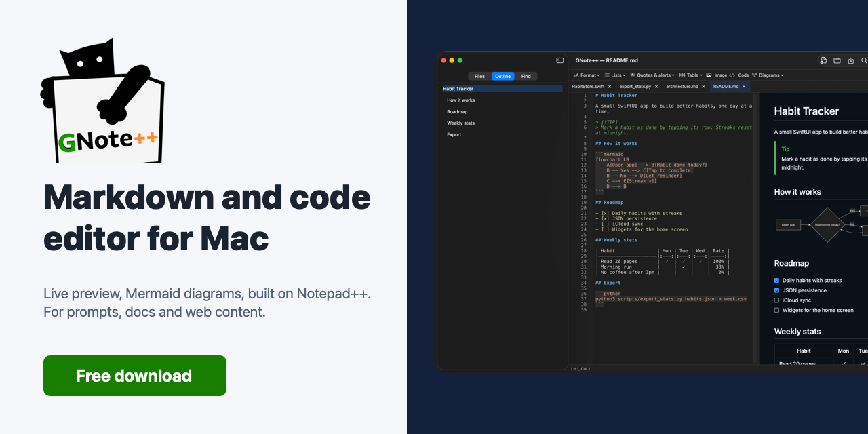The image size is (868, 434).
Task: Uncheck the JSON persistence checkbox
Action: (x=776, y=290)
